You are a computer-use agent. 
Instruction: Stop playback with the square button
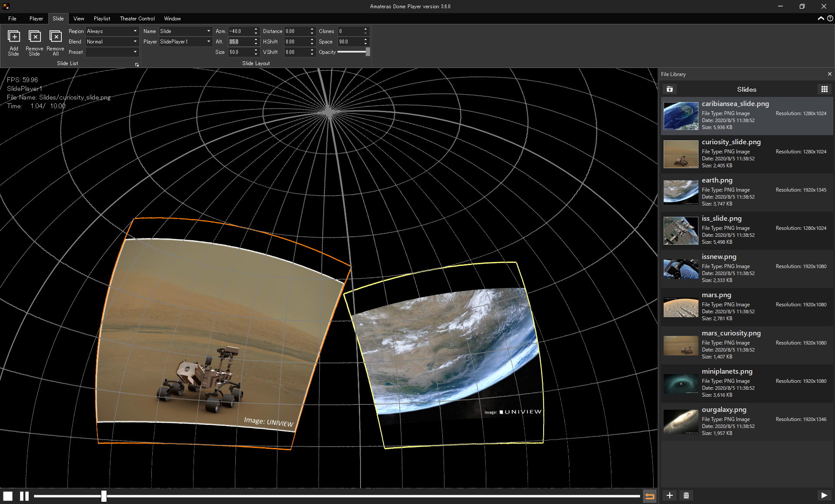(8, 496)
